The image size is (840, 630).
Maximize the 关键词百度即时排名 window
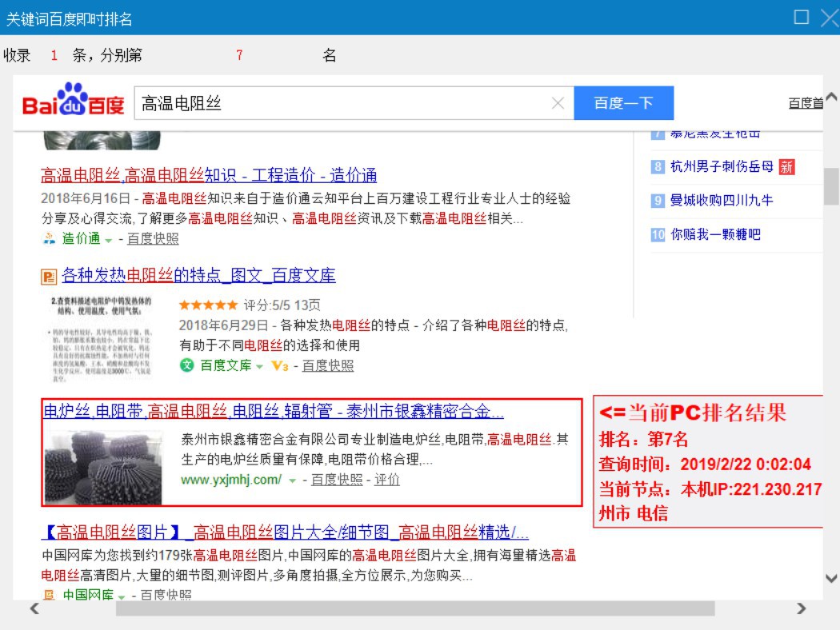801,17
